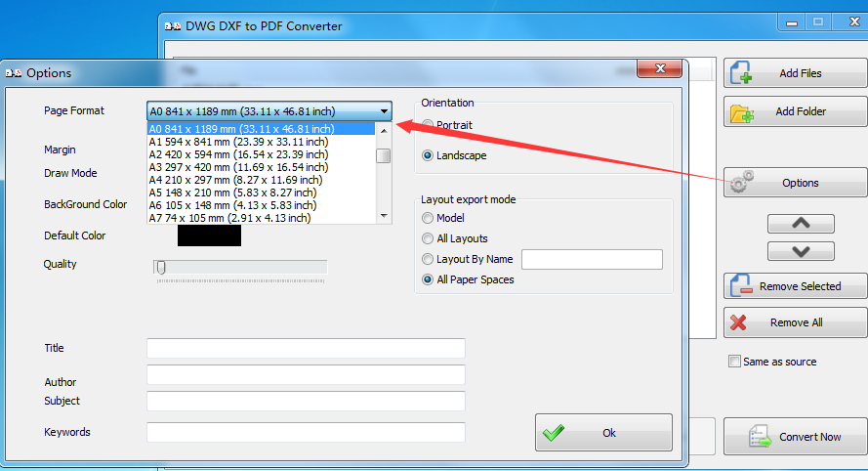
Task: Confirm settings with Ok button
Action: click(603, 432)
